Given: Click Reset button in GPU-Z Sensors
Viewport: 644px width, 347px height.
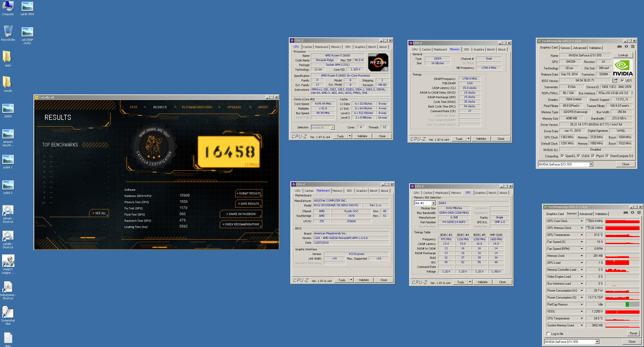Looking at the screenshot, I should pos(633,333).
